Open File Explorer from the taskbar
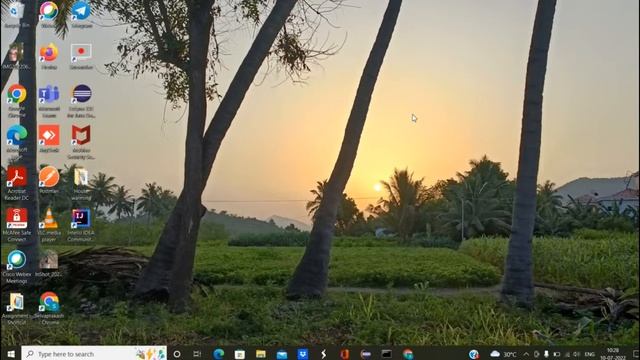This screenshot has height=360, width=640. pos(261,354)
